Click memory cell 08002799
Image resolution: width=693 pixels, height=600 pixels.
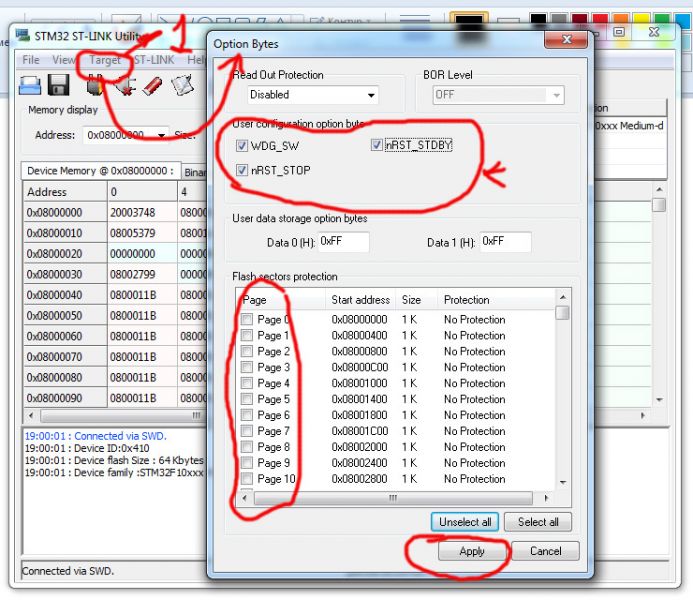pos(133,274)
